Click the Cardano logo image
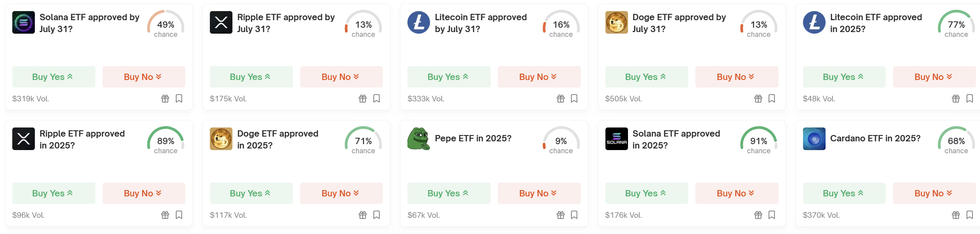Screen dimensions: 980x234 click(x=814, y=139)
